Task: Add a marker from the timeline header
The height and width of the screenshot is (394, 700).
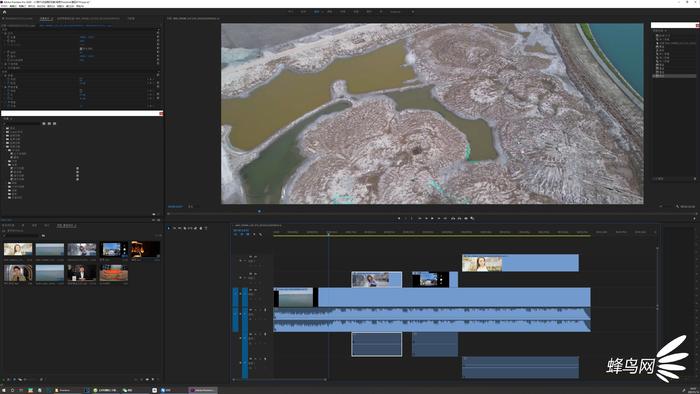Action: [254, 234]
